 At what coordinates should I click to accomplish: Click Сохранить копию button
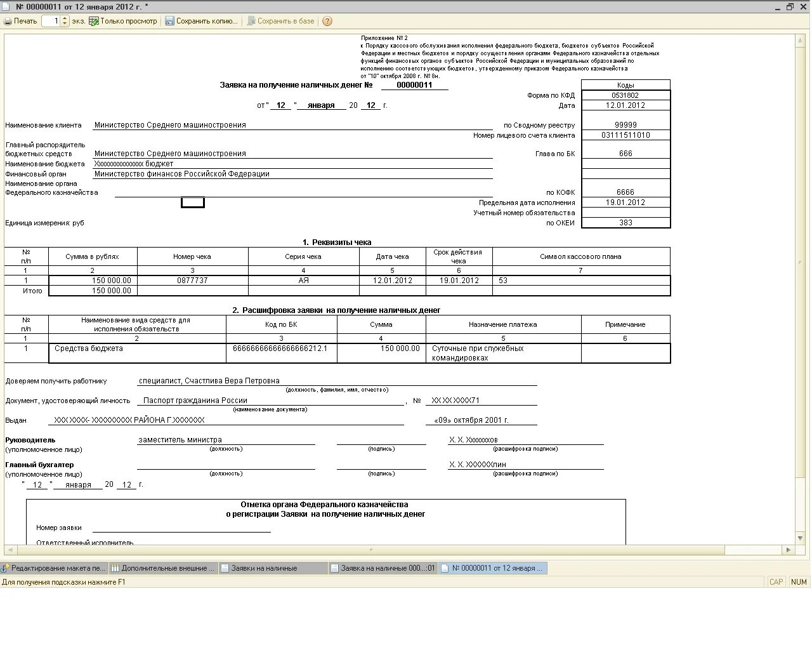(202, 21)
